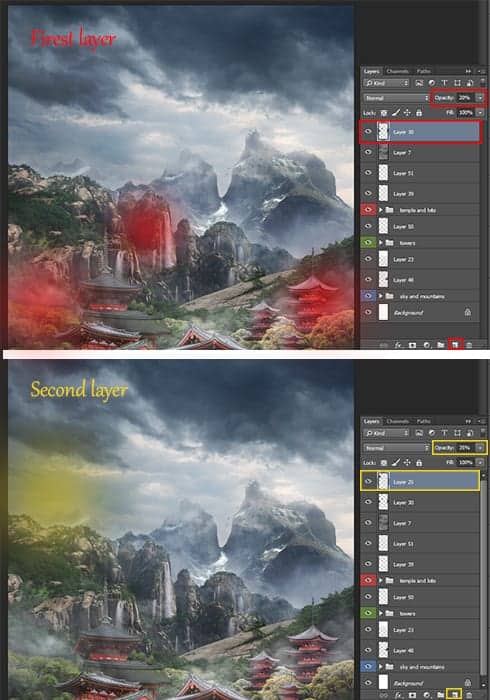Switch to the Channels tab in First layer panel
The image size is (490, 700).
397,71
